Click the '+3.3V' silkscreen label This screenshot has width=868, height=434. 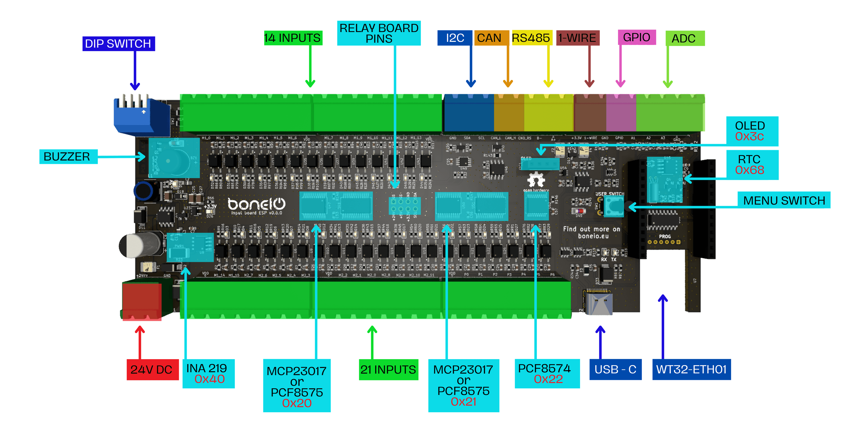pos(210,206)
